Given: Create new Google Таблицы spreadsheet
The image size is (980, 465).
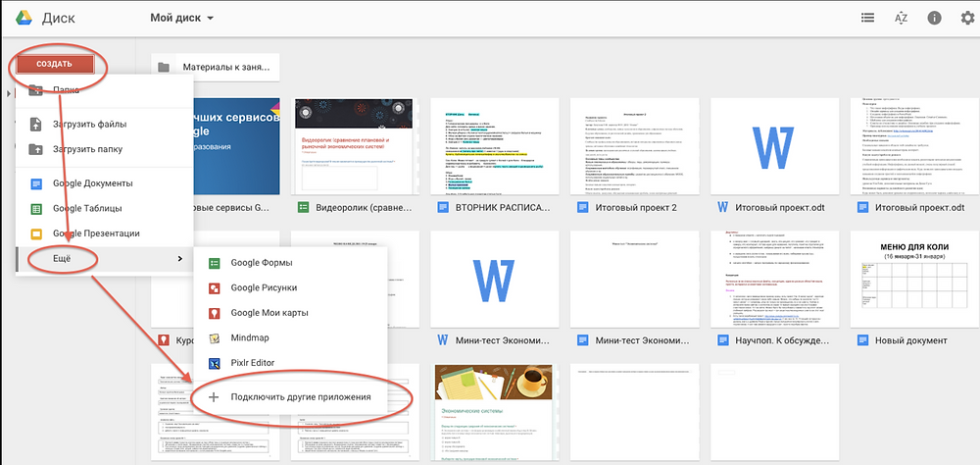Looking at the screenshot, I should [x=90, y=208].
